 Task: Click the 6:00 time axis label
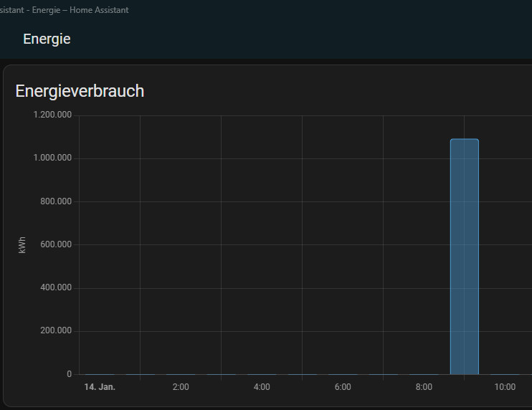(x=343, y=387)
